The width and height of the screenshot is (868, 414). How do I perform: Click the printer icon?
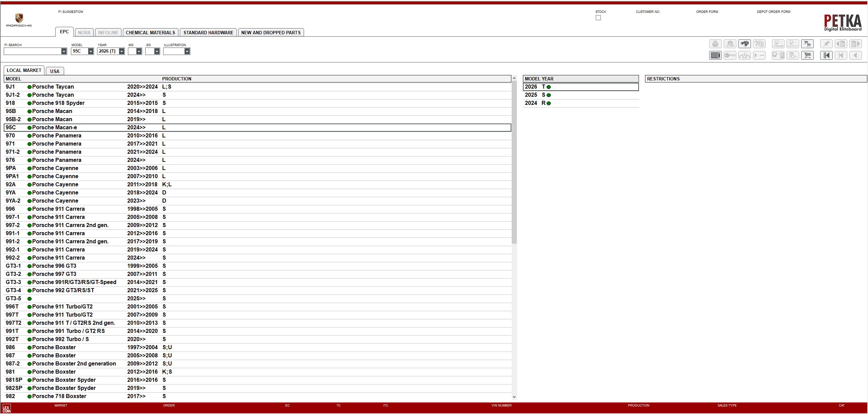(715, 44)
